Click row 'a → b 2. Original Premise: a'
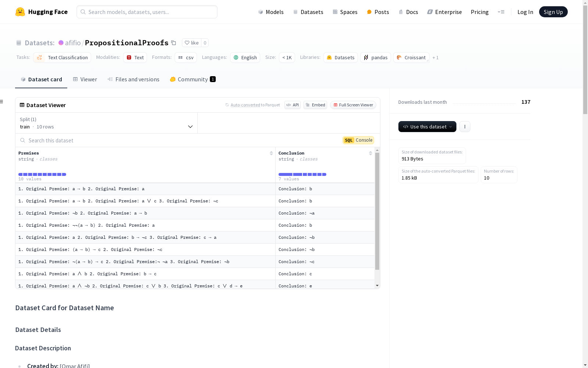 click(195, 189)
